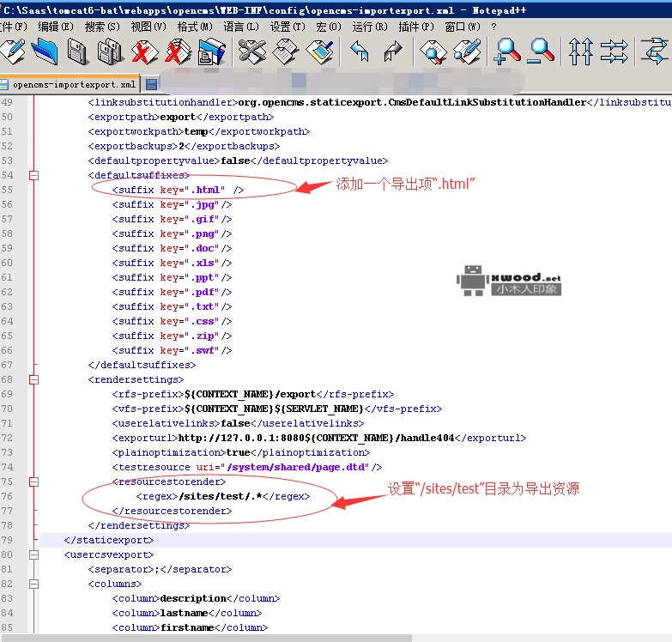Click the suffix key=".gif" line
672x642 pixels.
(x=172, y=219)
